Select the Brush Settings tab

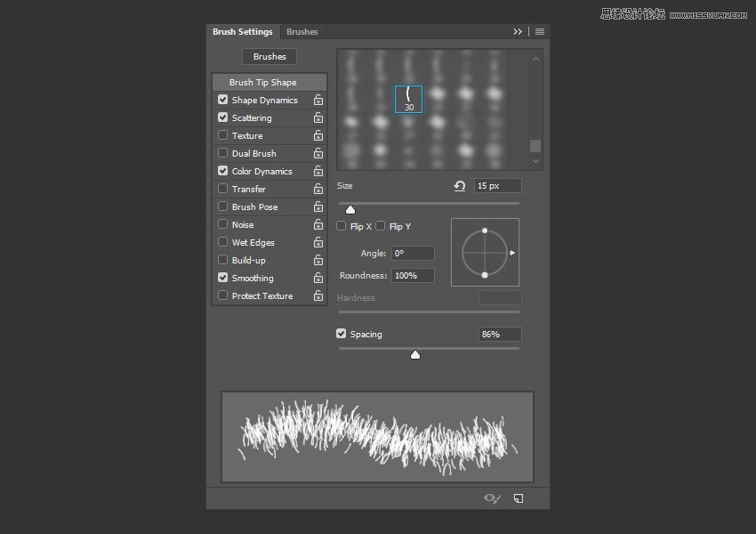pyautogui.click(x=243, y=31)
